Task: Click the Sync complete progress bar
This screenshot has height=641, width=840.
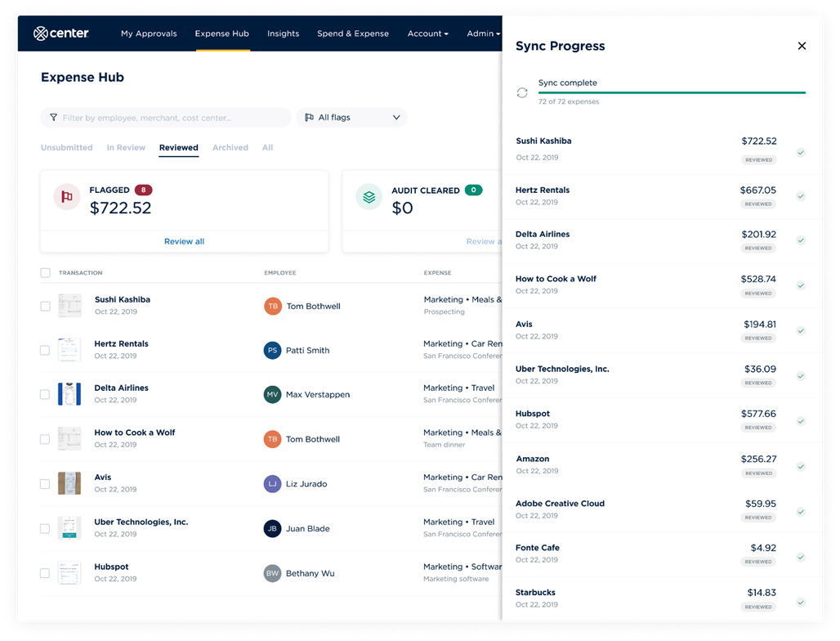Action: (x=672, y=92)
